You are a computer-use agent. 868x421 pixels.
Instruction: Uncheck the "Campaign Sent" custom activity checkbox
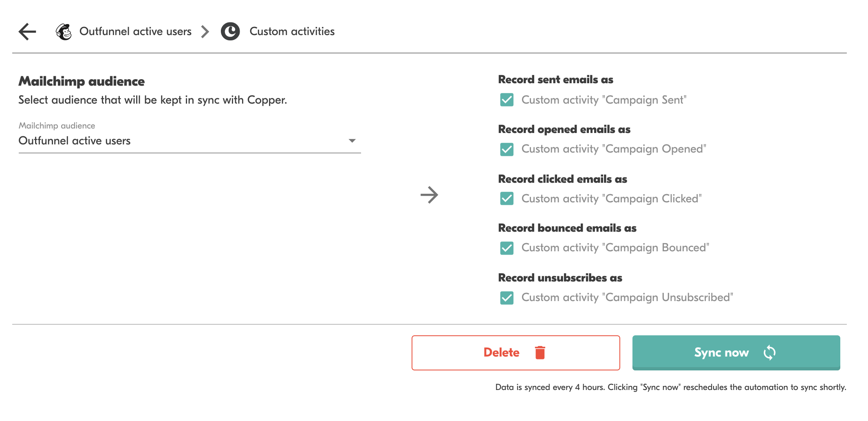[507, 100]
